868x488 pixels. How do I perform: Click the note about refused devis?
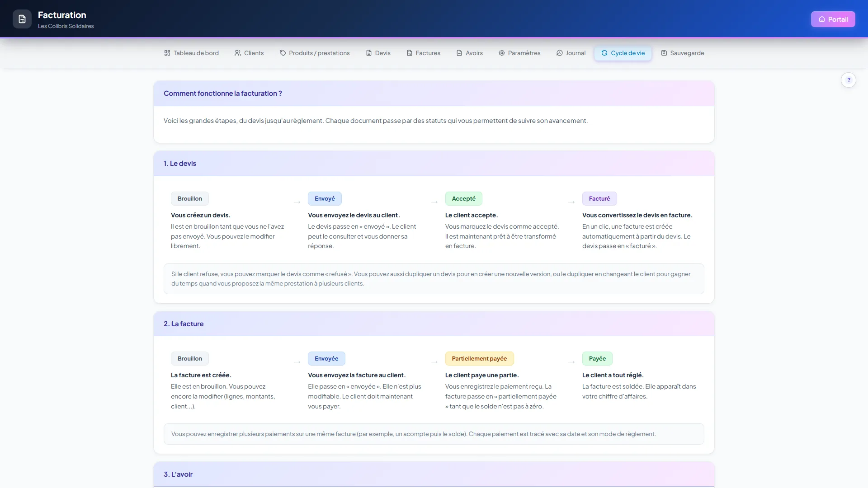(x=434, y=279)
